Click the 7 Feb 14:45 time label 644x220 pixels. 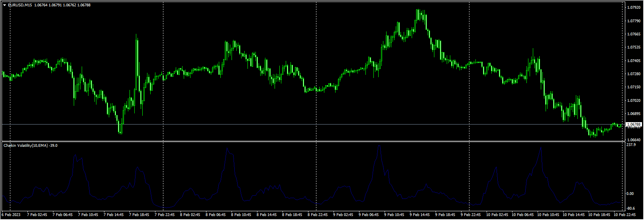coord(114,215)
